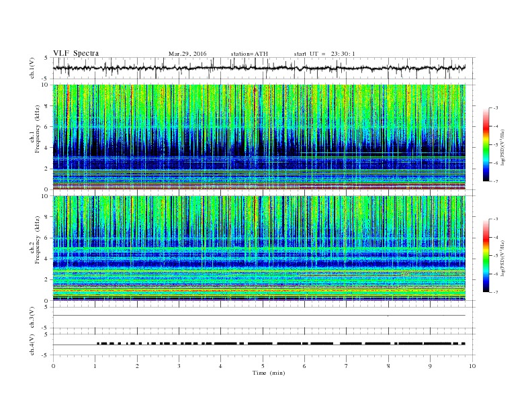
Task: Click inside the ch.1 frequency spectrogram panel
Action: coord(259,137)
